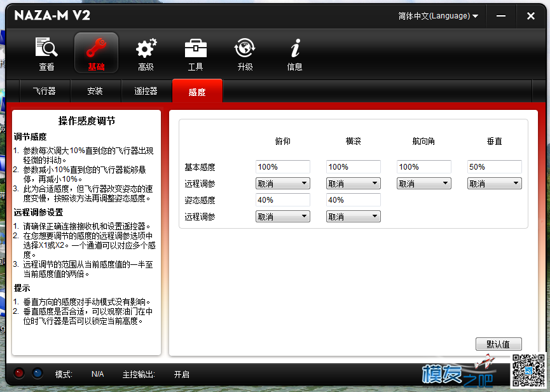Open 横滚 attitude gain remote adjust dropdown
The height and width of the screenshot is (392, 550).
pyautogui.click(x=354, y=217)
